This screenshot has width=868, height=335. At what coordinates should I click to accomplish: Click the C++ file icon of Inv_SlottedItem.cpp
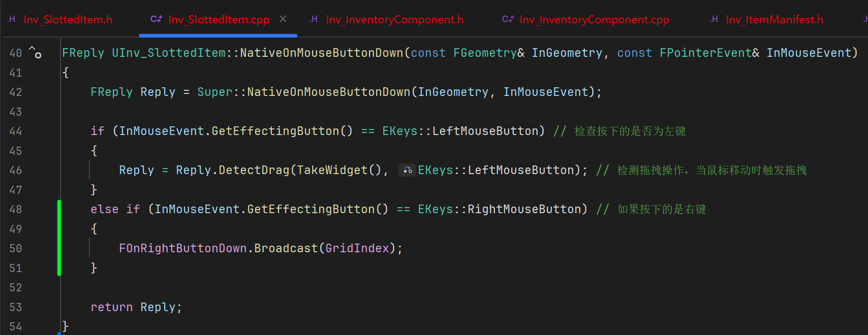tap(156, 19)
